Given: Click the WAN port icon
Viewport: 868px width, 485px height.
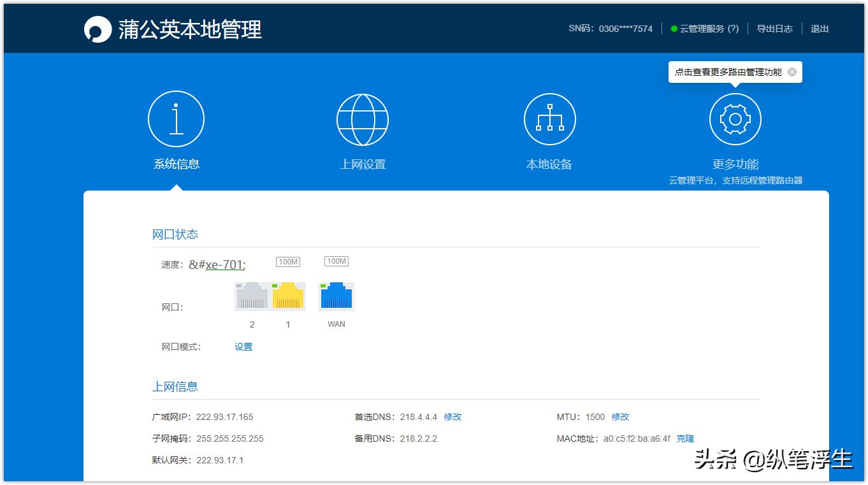Looking at the screenshot, I should (x=335, y=295).
